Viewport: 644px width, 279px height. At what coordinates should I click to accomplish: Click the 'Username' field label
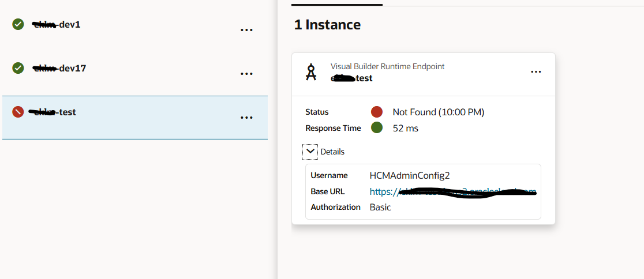point(329,176)
